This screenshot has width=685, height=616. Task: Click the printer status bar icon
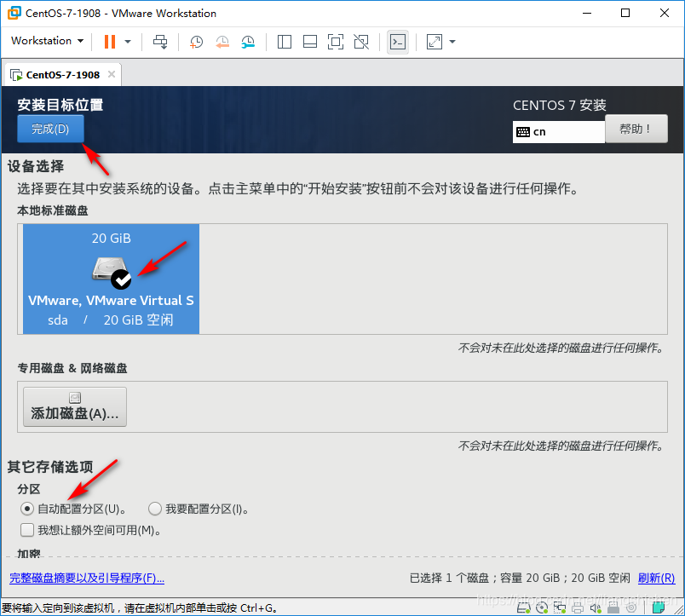(x=578, y=607)
